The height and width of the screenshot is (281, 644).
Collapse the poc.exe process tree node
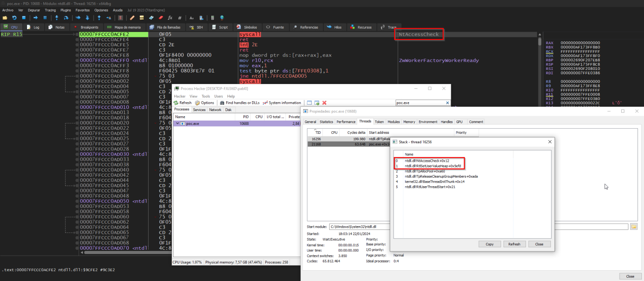[178, 124]
